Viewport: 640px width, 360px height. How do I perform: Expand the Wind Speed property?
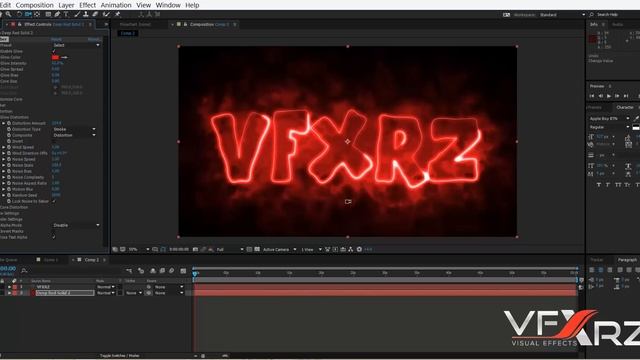pyautogui.click(x=4, y=147)
